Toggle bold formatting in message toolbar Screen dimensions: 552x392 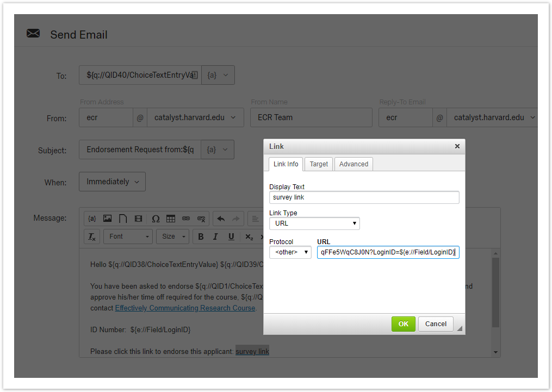201,237
